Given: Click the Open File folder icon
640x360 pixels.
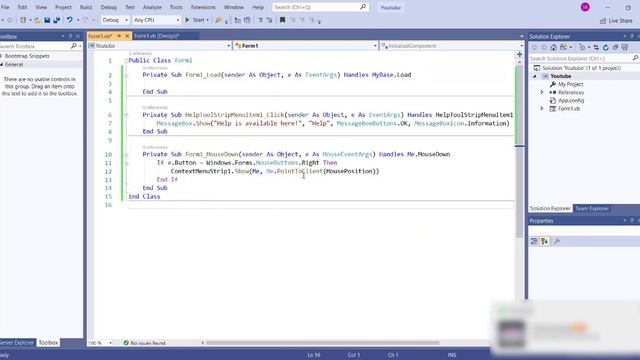Looking at the screenshot, I should pyautogui.click(x=37, y=20).
